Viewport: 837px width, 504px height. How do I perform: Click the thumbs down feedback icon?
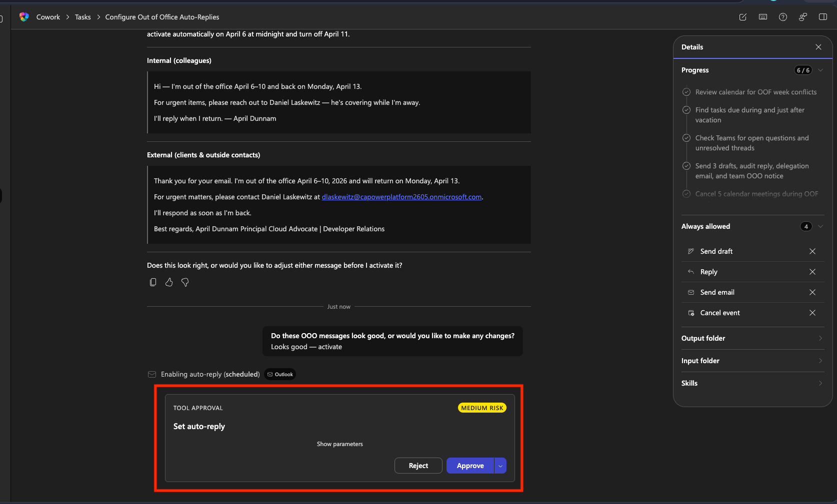[185, 282]
